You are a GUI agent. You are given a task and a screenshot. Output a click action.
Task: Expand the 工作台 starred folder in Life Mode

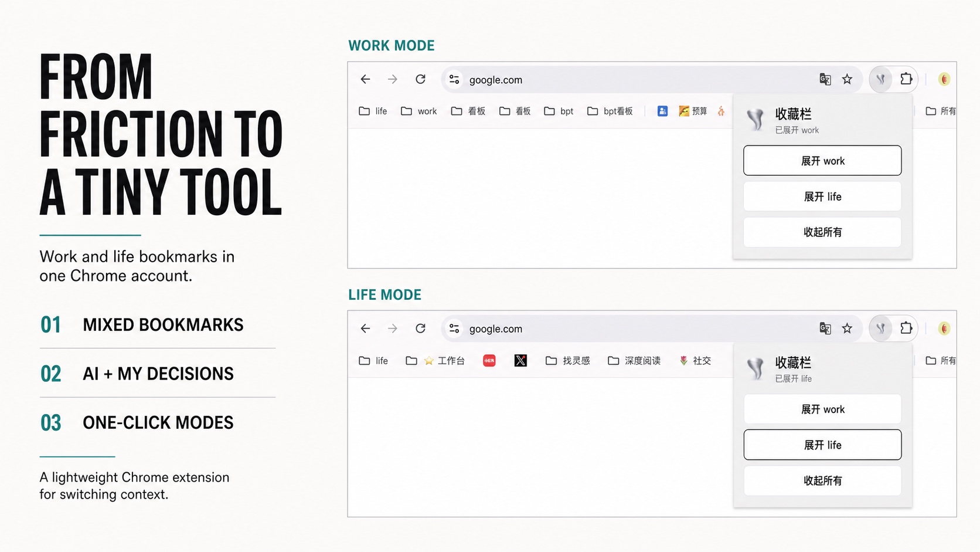[x=435, y=361]
